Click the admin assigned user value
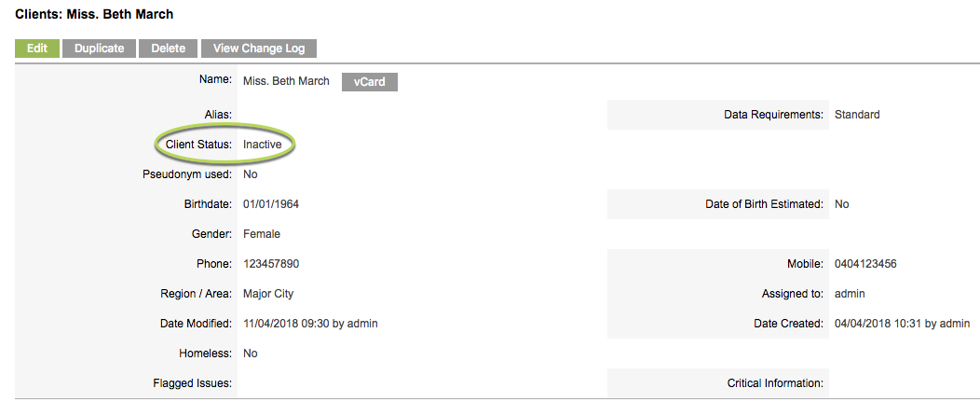Image resolution: width=980 pixels, height=402 pixels. pos(850,294)
